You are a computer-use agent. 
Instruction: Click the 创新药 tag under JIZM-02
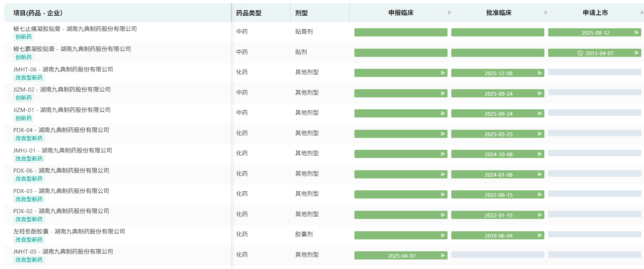click(x=24, y=98)
